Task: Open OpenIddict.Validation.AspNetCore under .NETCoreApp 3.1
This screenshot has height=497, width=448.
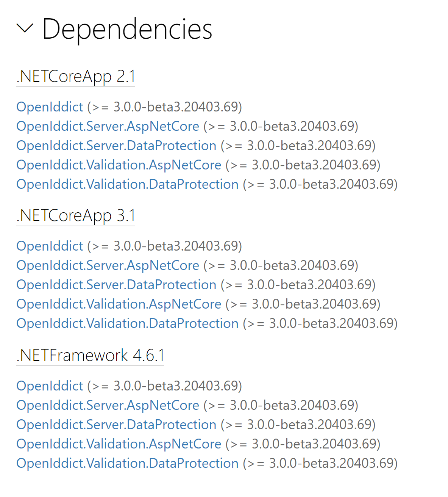Action: pos(119,304)
